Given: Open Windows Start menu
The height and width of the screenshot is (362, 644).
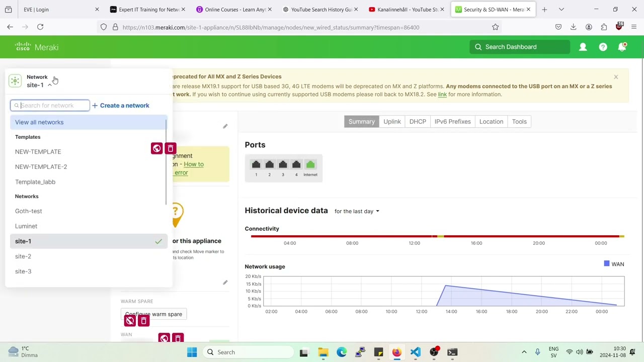Looking at the screenshot, I should coord(192,352).
